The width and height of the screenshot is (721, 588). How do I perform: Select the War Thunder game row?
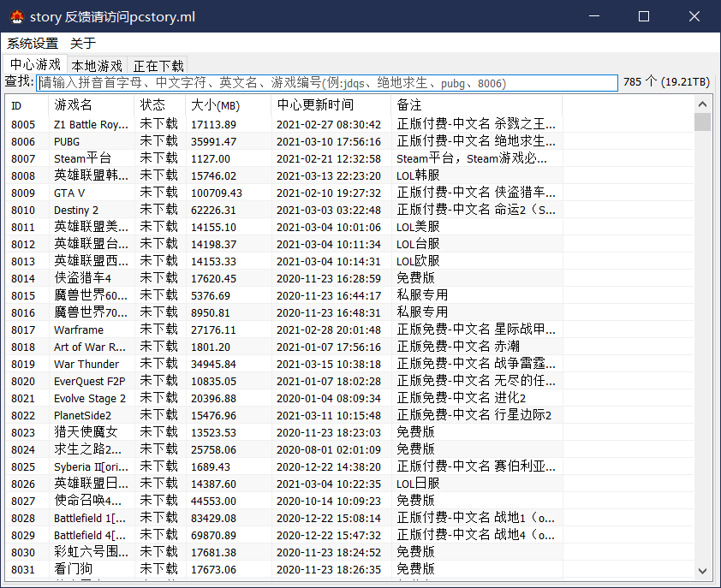click(284, 364)
